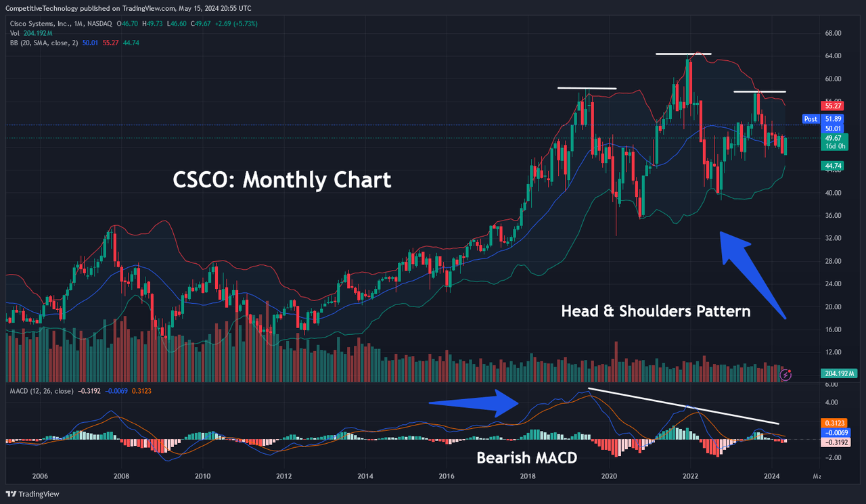This screenshot has width=866, height=504.
Task: Click the 36.00 price axis label
Action: point(833,215)
